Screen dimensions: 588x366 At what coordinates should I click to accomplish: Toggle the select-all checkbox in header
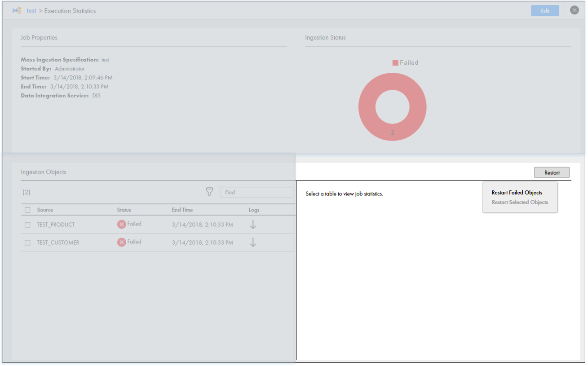pyautogui.click(x=28, y=210)
